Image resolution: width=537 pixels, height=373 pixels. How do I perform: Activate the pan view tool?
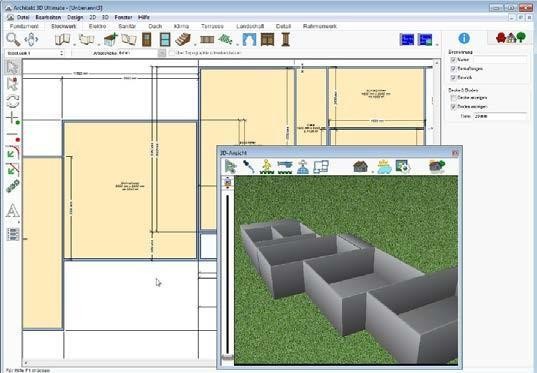coord(31,40)
